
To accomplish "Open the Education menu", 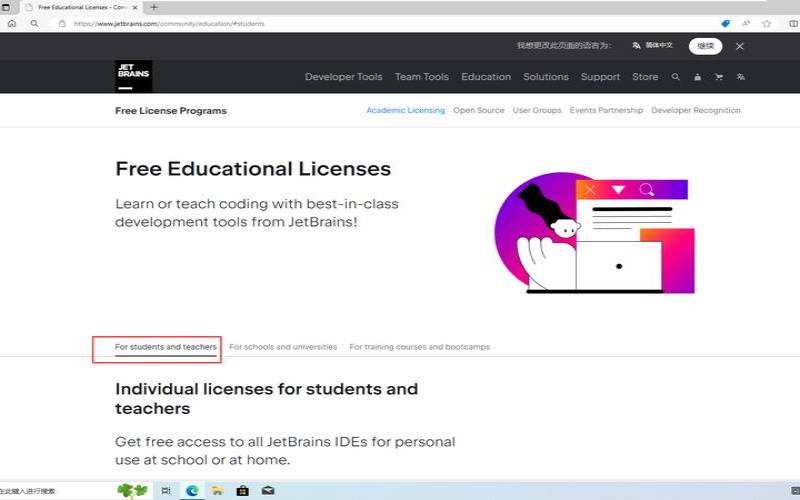I will (x=486, y=77).
